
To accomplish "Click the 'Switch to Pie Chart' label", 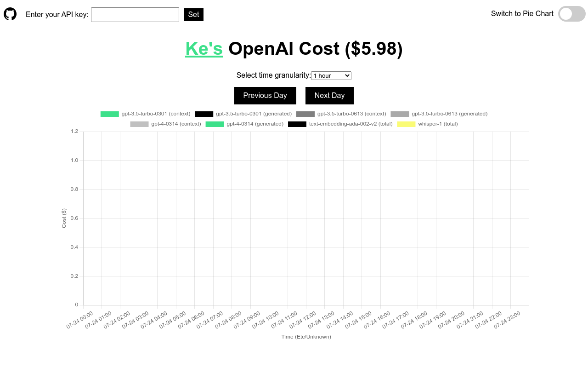I will click(x=522, y=14).
